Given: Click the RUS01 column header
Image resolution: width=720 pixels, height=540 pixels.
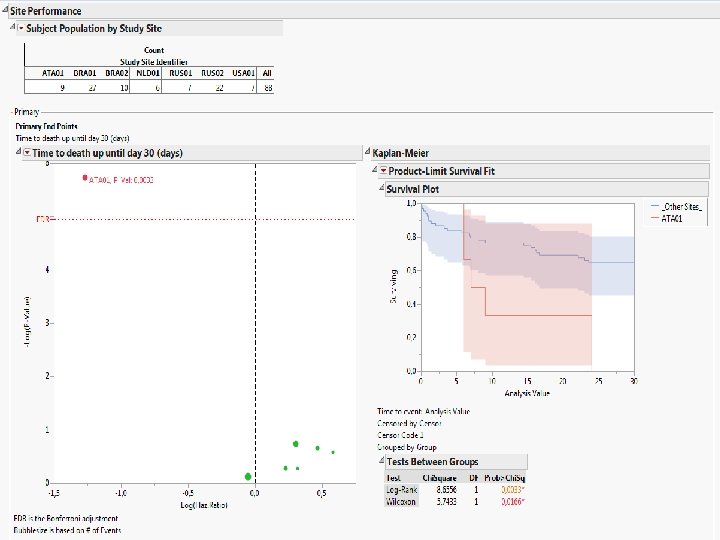Looking at the screenshot, I should coord(180,73).
